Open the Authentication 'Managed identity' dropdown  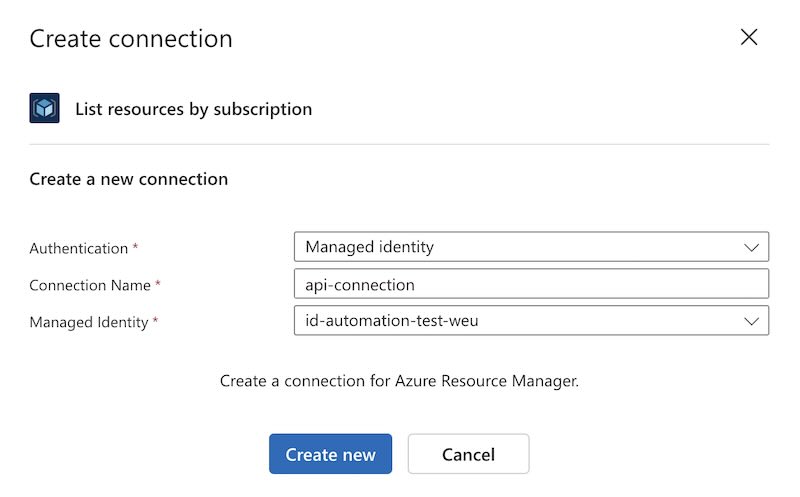531,247
